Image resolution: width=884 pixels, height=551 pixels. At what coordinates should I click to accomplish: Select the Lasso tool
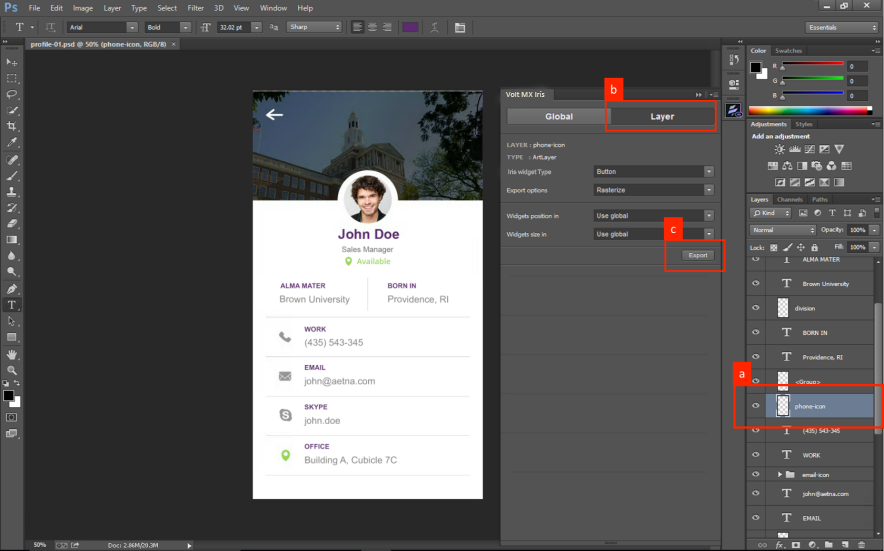(12, 94)
